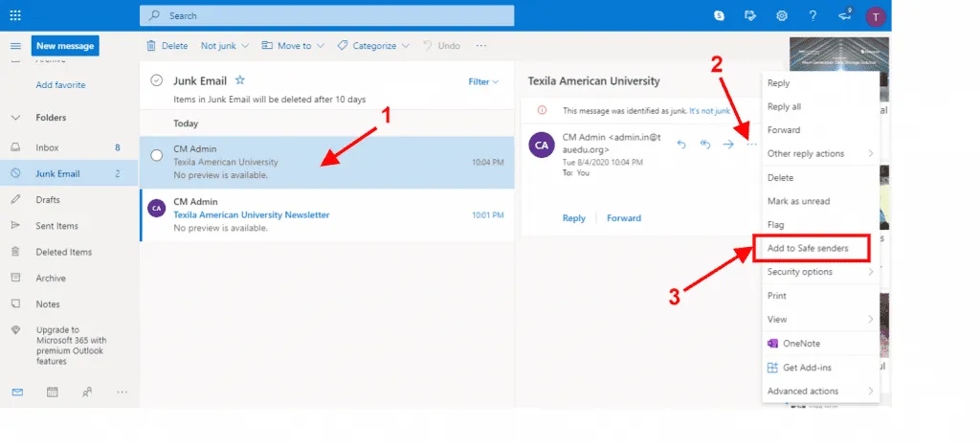Open the Deleted Items folder
Image resolution: width=980 pixels, height=448 pixels.
click(x=69, y=253)
